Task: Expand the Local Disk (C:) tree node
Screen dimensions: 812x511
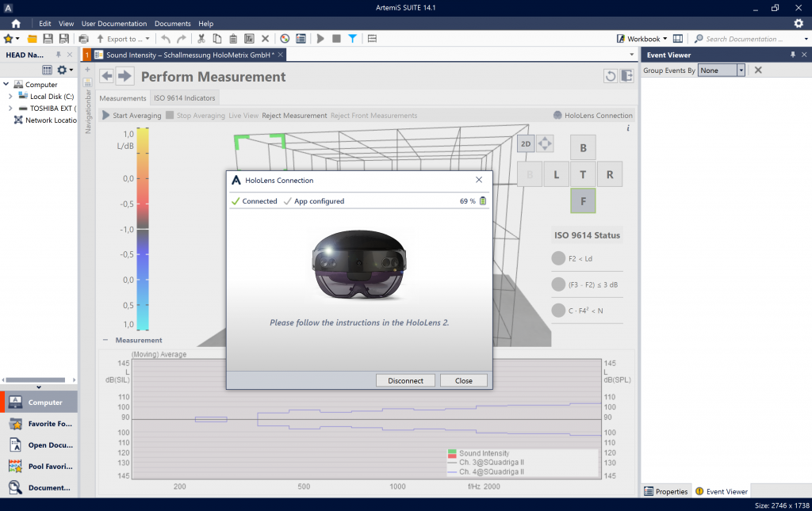Action: click(10, 97)
